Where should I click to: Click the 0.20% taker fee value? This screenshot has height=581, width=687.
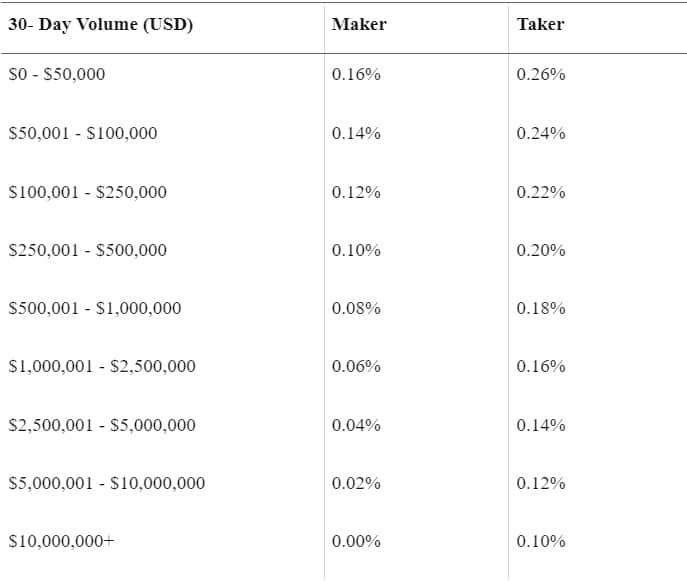(x=541, y=250)
